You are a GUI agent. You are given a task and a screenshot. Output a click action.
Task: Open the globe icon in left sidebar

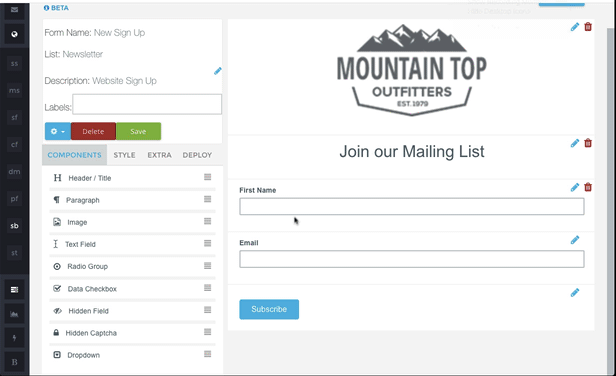[15, 34]
